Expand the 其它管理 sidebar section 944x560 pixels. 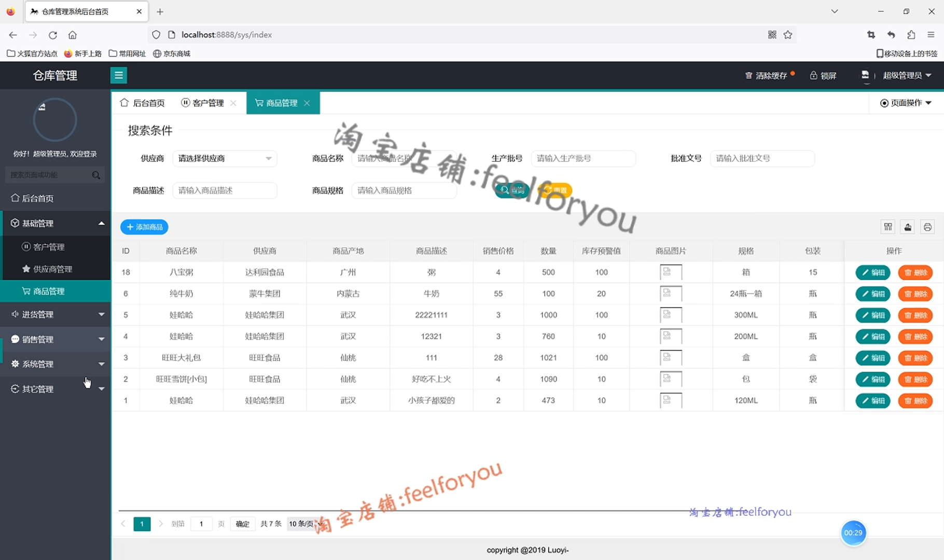55,389
